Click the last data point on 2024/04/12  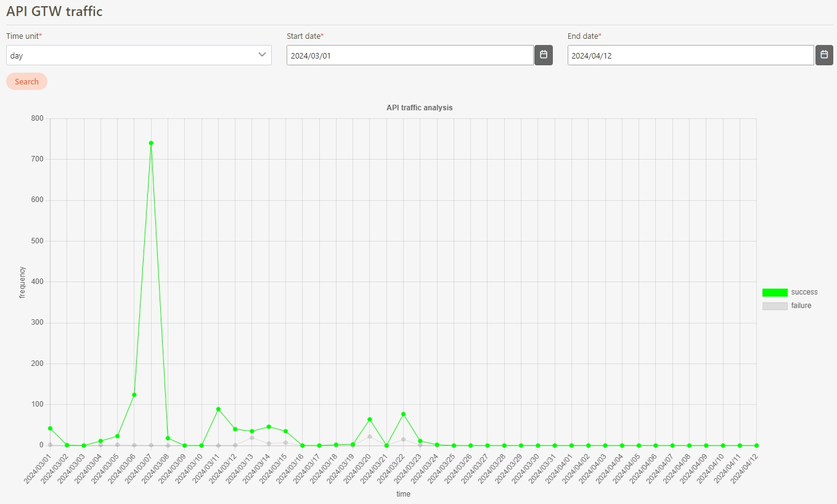(x=756, y=445)
